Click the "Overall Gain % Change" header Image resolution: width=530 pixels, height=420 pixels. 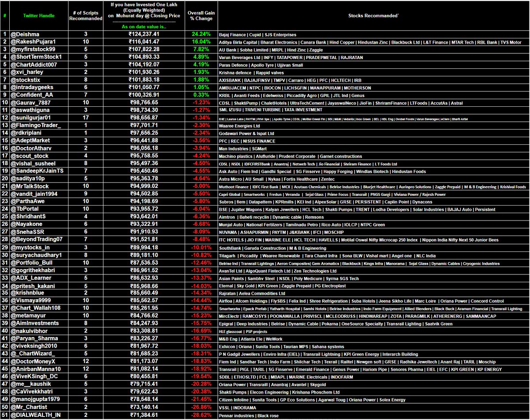[201, 15]
